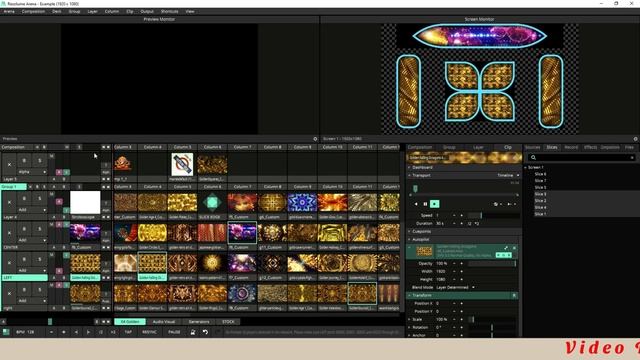This screenshot has width=640, height=360.
Task: Open the Shortcuts menu
Action: (169, 11)
